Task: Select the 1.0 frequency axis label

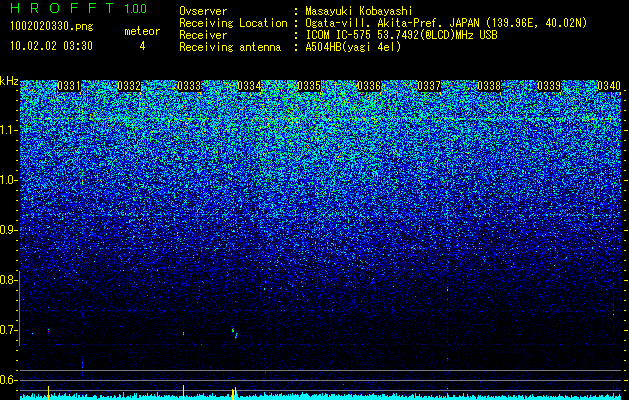Action: (x=8, y=180)
